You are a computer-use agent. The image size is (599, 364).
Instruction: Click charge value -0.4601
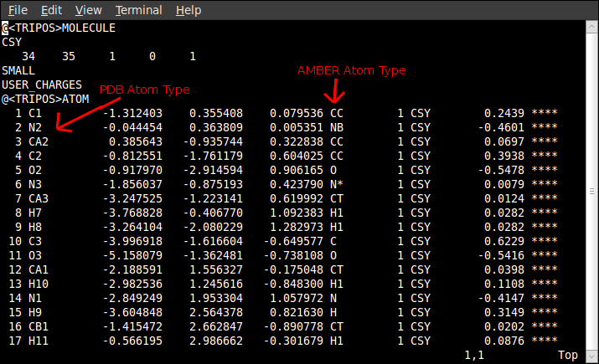pos(501,127)
